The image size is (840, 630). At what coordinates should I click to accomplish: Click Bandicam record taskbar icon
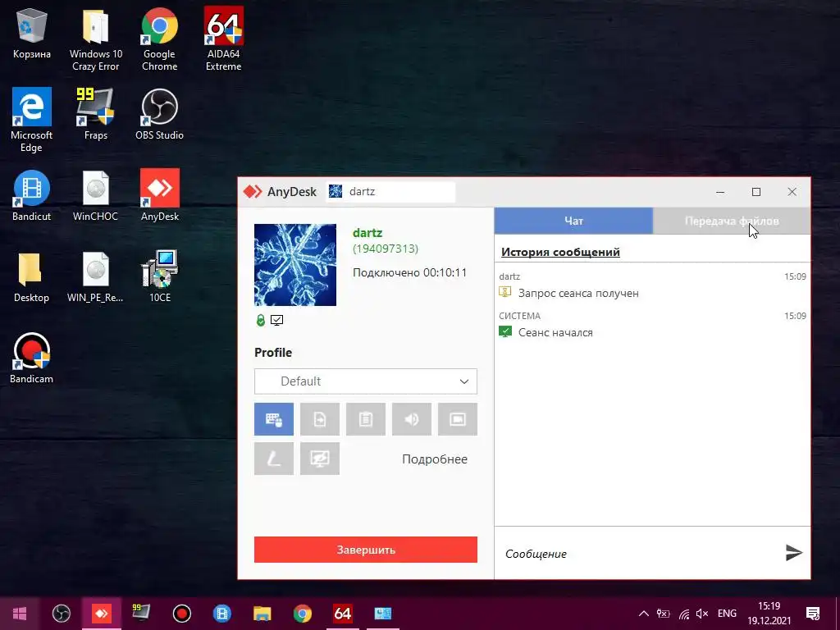pos(181,614)
